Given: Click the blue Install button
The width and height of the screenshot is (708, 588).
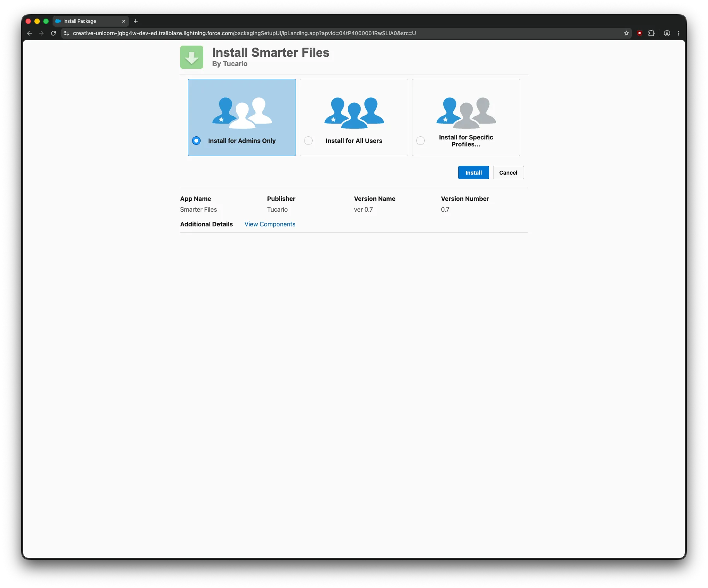Looking at the screenshot, I should 473,173.
